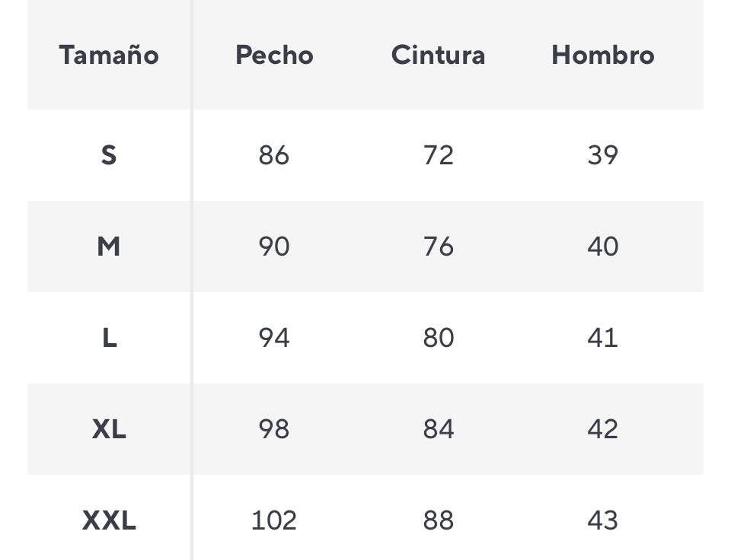Select Pecho value 90 for size M
Screen dimensions: 731x560
click(x=274, y=247)
